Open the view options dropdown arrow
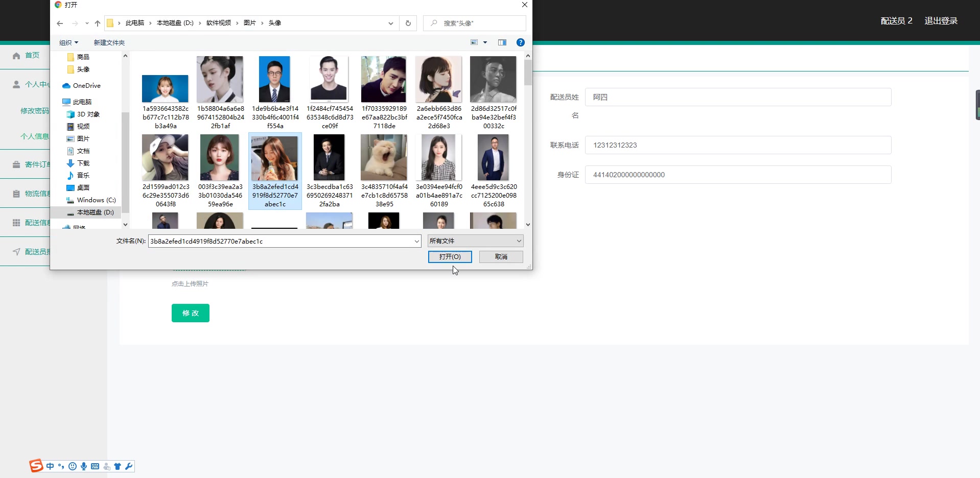The height and width of the screenshot is (478, 980). click(484, 42)
